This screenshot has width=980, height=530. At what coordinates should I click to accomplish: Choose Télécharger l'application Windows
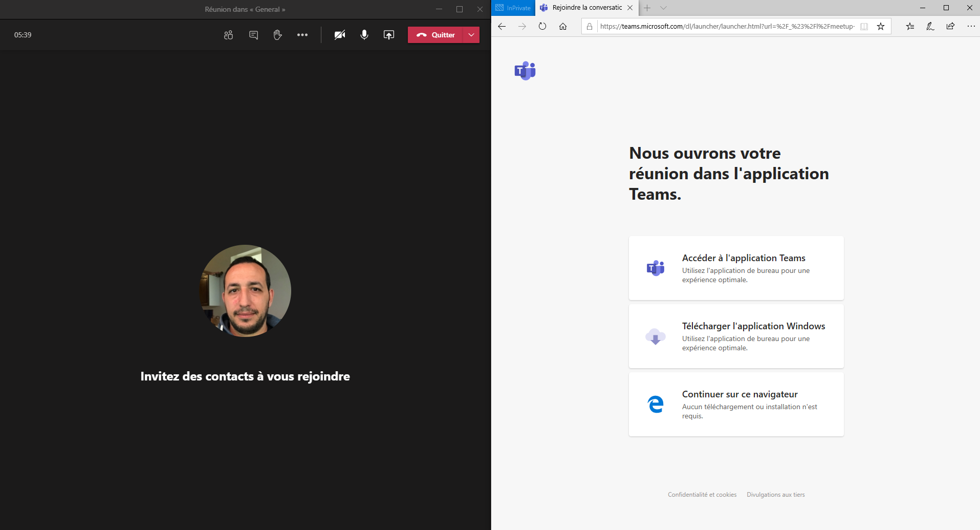(736, 336)
